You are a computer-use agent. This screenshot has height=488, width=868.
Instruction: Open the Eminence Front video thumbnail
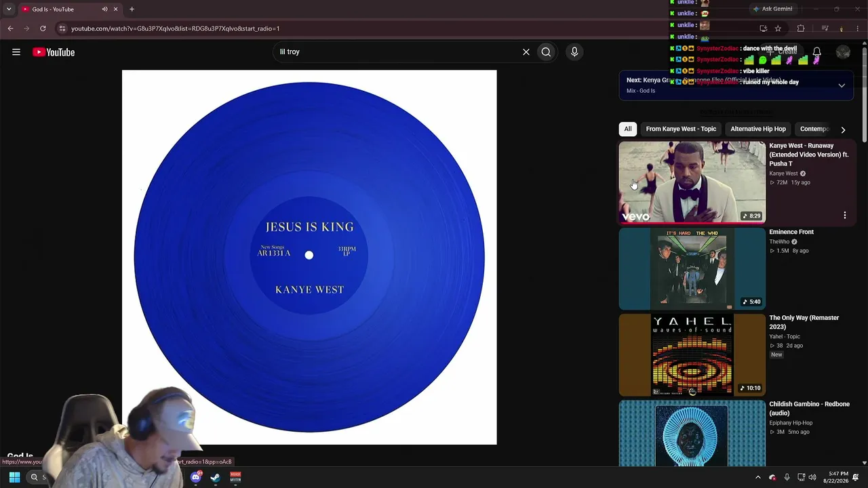[x=692, y=268]
